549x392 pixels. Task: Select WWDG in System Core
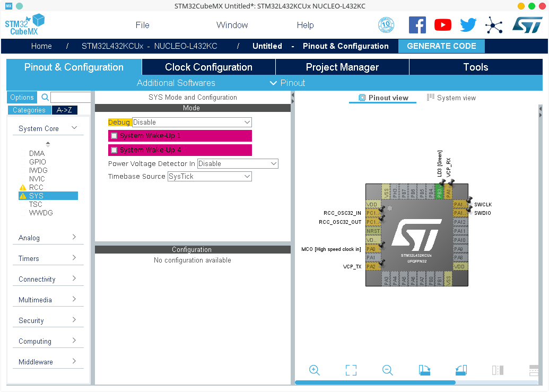point(41,213)
